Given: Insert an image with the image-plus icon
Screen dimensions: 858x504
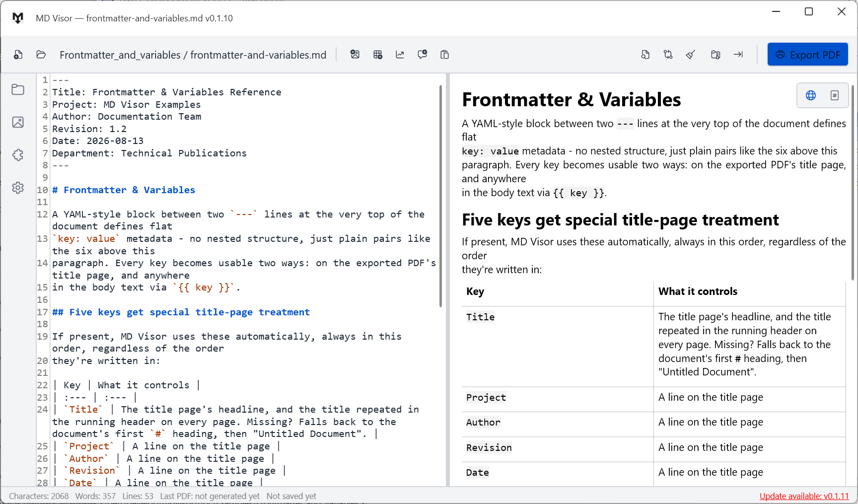Looking at the screenshot, I should (x=355, y=55).
